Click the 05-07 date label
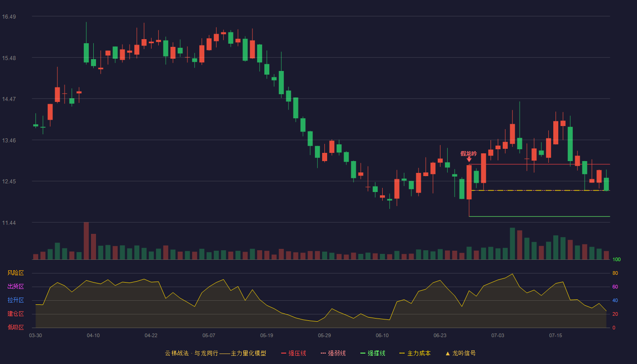 209,335
